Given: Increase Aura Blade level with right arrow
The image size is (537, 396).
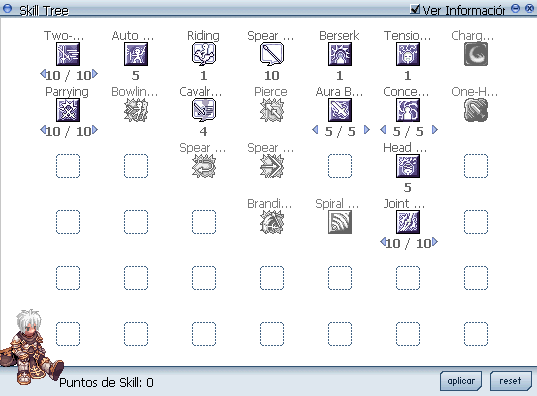Looking at the screenshot, I should [367, 130].
